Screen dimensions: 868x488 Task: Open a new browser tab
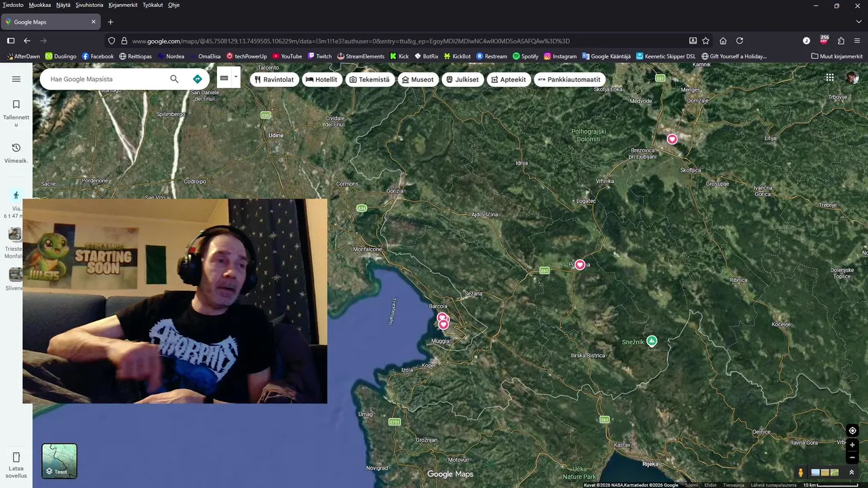(111, 22)
